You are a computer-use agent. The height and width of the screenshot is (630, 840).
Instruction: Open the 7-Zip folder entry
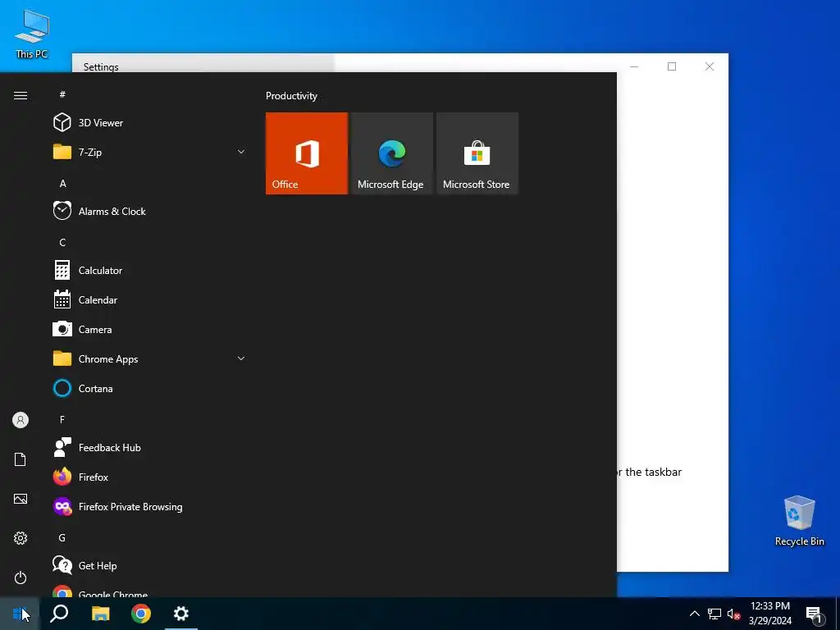[x=150, y=152]
